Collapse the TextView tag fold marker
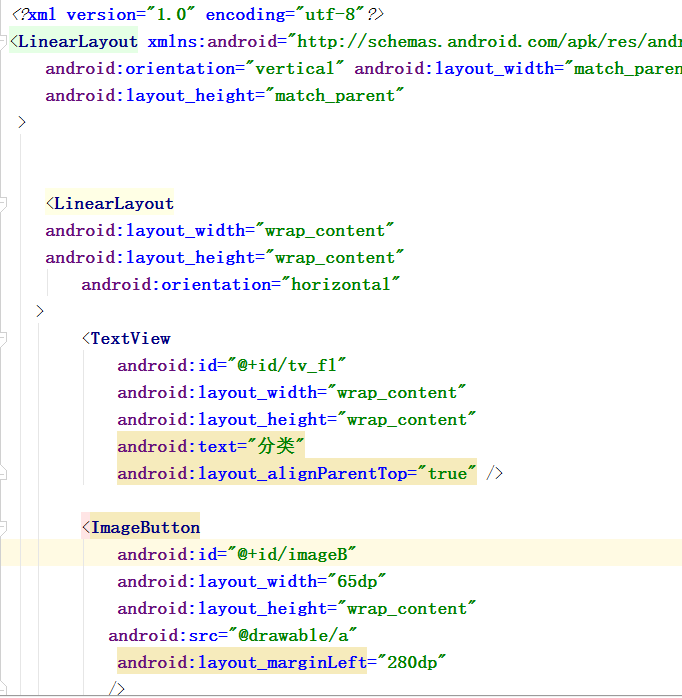This screenshot has height=698, width=682. point(2,339)
